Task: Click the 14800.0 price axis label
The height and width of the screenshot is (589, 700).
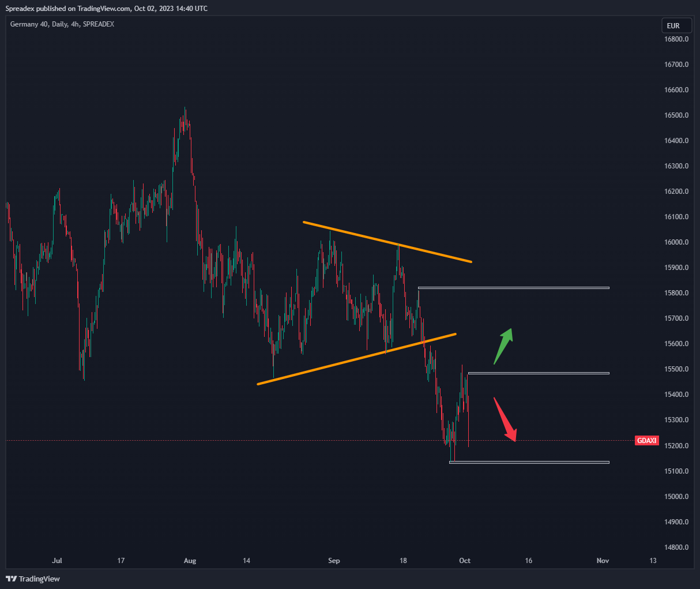Action: point(676,547)
